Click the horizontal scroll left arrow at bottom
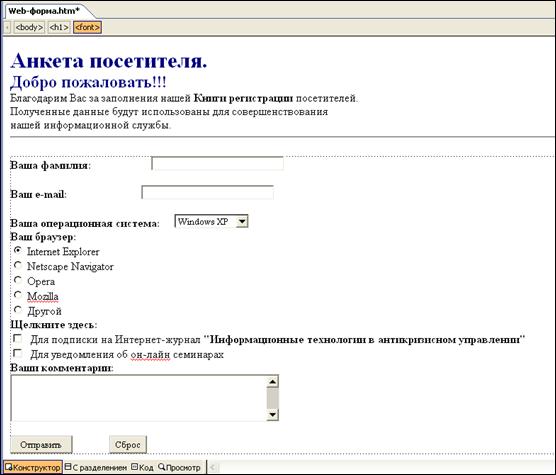This screenshot has width=556, height=475. click(x=212, y=468)
